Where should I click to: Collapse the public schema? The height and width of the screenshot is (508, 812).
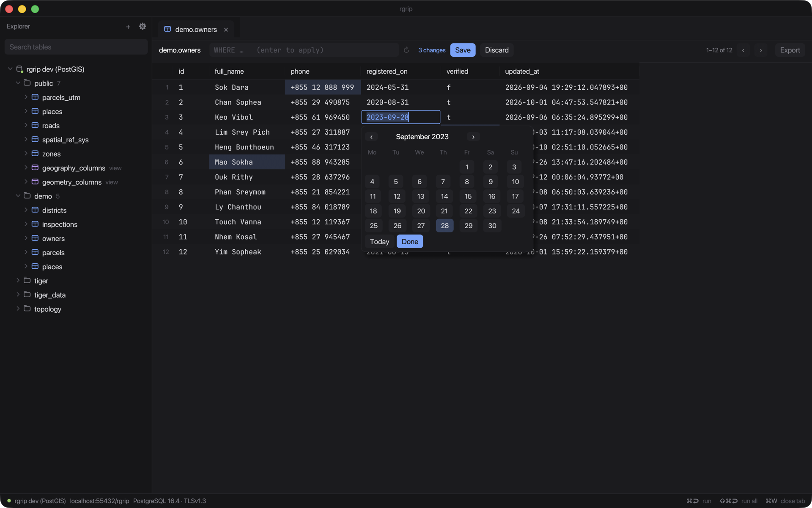point(18,83)
